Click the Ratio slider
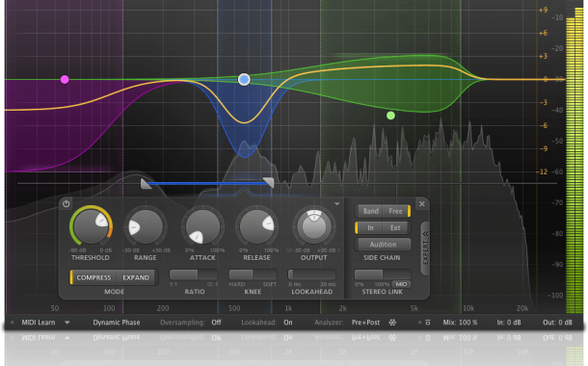 click(194, 274)
